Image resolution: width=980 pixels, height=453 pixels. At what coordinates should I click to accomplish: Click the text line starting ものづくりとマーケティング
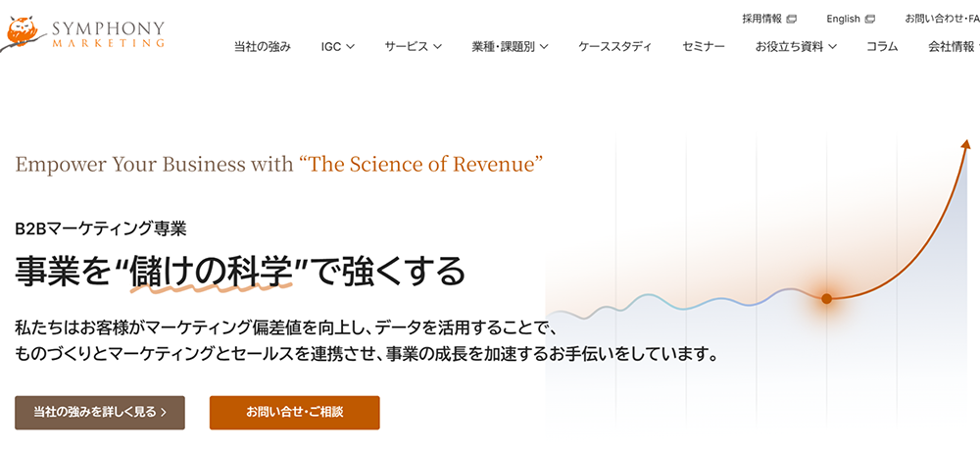click(365, 355)
